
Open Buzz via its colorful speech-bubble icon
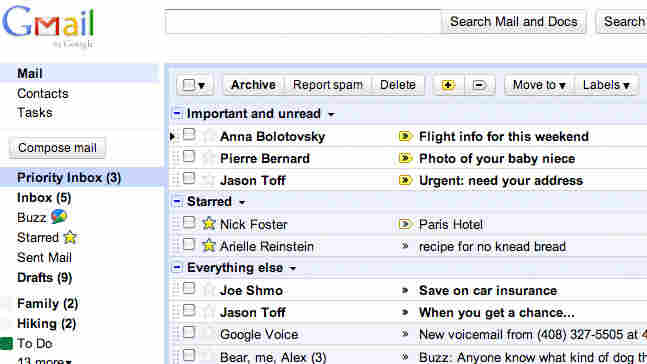click(x=59, y=216)
